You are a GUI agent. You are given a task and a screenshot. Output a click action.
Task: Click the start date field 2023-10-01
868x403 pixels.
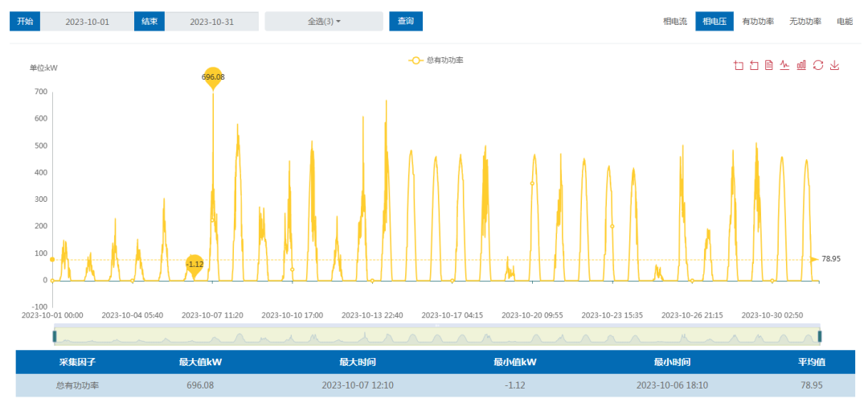(88, 22)
